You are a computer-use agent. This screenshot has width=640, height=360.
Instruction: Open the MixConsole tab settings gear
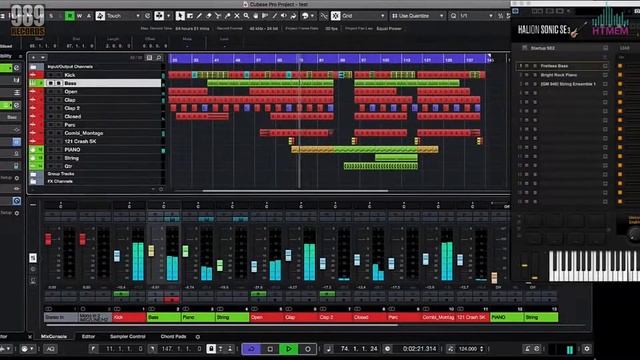pyautogui.click(x=198, y=337)
